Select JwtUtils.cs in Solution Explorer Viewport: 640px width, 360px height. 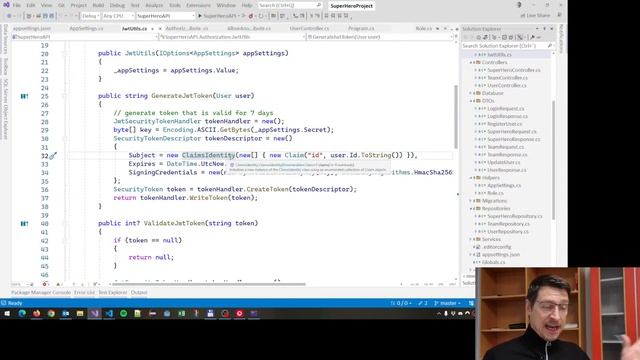coord(499,55)
